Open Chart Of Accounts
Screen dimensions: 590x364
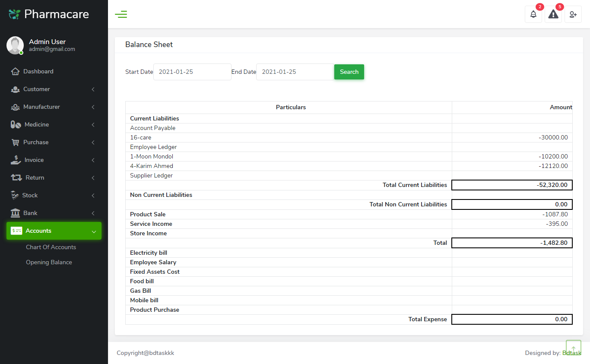click(x=51, y=247)
